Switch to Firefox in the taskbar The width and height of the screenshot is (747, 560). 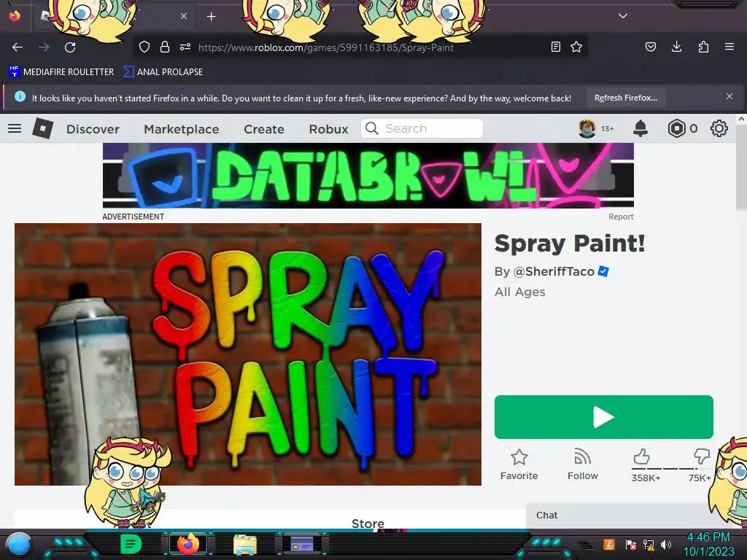point(187,544)
